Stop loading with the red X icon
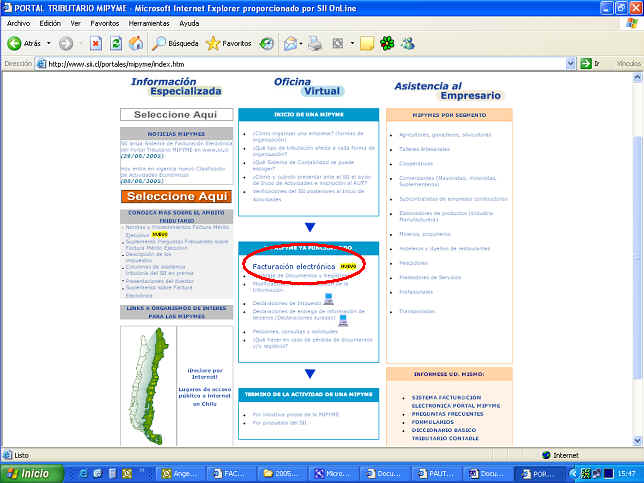Image resolution: width=644 pixels, height=483 pixels. coord(96,43)
